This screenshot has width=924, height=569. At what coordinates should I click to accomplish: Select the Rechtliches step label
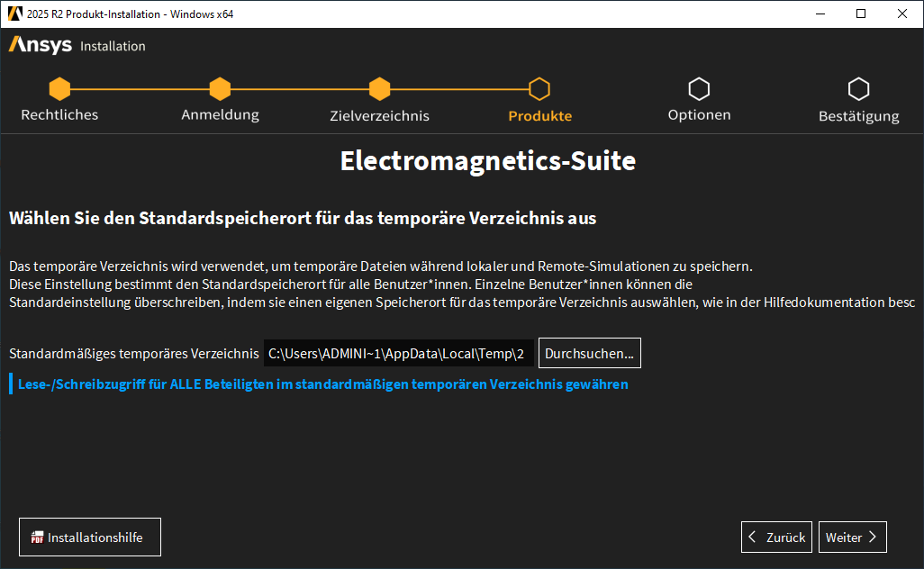point(59,115)
